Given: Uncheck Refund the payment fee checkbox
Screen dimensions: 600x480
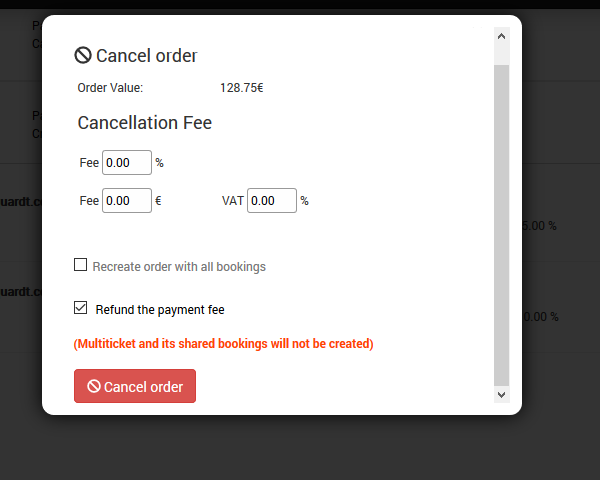Looking at the screenshot, I should [x=80, y=308].
